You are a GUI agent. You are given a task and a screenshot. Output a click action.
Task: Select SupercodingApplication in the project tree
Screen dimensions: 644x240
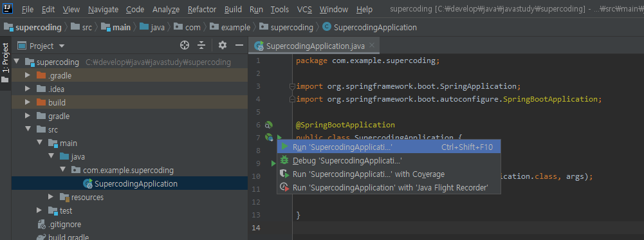pos(129,183)
